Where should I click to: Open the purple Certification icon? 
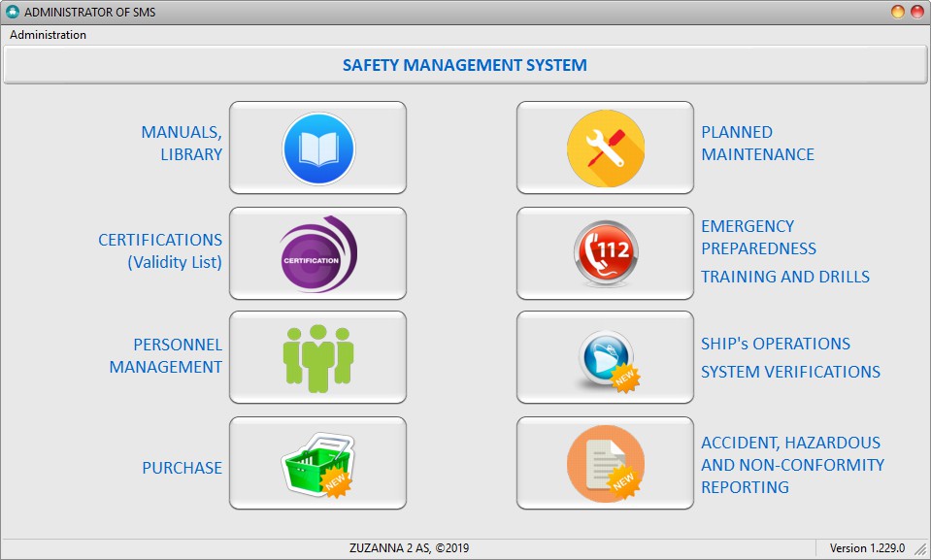318,253
